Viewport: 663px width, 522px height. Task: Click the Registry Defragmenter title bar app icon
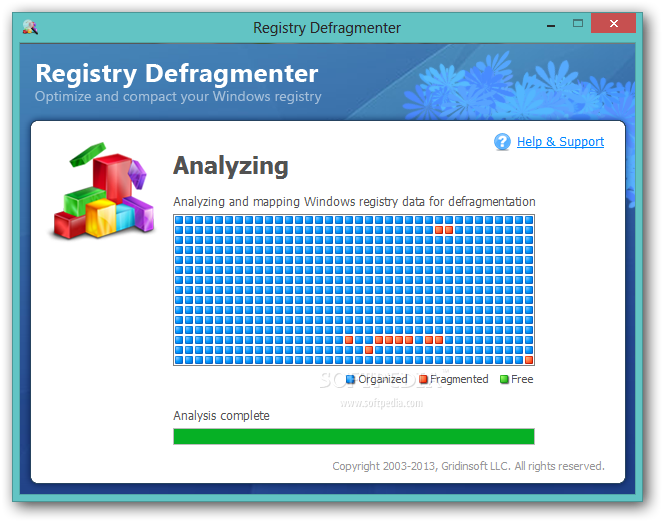[x=30, y=27]
